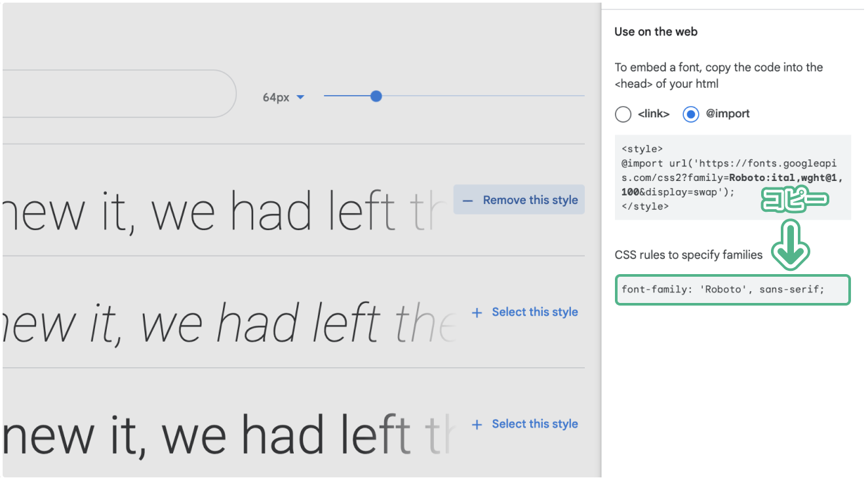Click the plus icon on the bottom style row

pos(477,425)
